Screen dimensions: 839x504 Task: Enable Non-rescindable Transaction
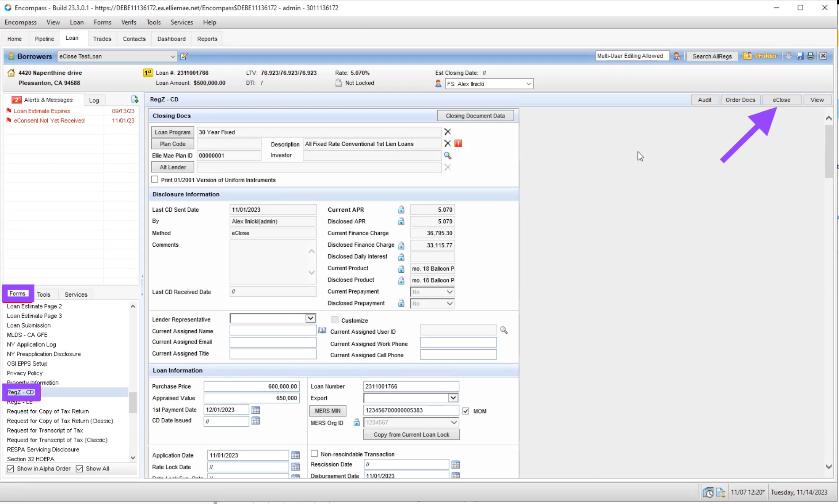314,454
